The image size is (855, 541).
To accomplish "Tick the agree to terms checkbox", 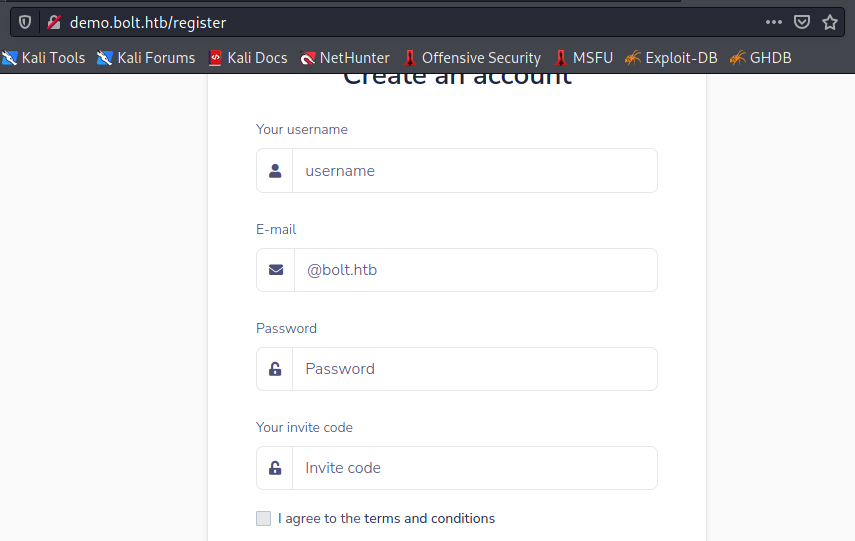I will point(263,518).
